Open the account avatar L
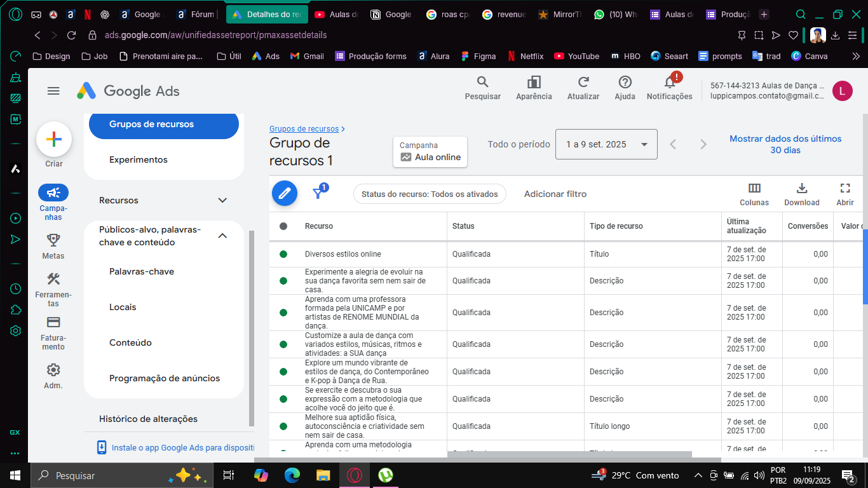Viewport: 868px width, 488px height. 843,91
